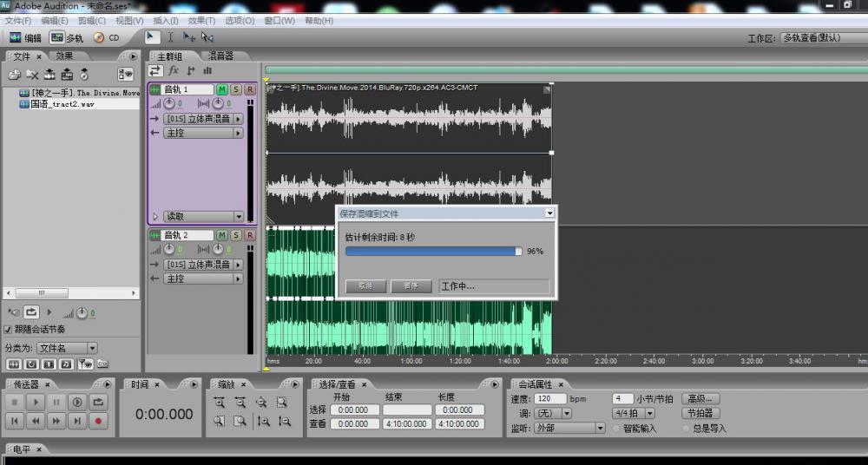Click the preview volume knob in Files panel
Screen dimensions: 868x465
pyautogui.click(x=82, y=313)
